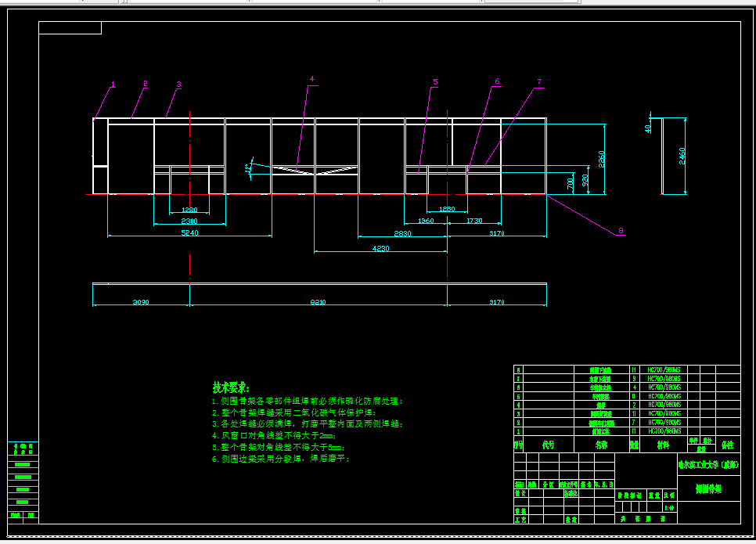Image resolution: width=756 pixels, height=544 pixels.
Task: Click the 名称 header cell
Action: click(602, 445)
